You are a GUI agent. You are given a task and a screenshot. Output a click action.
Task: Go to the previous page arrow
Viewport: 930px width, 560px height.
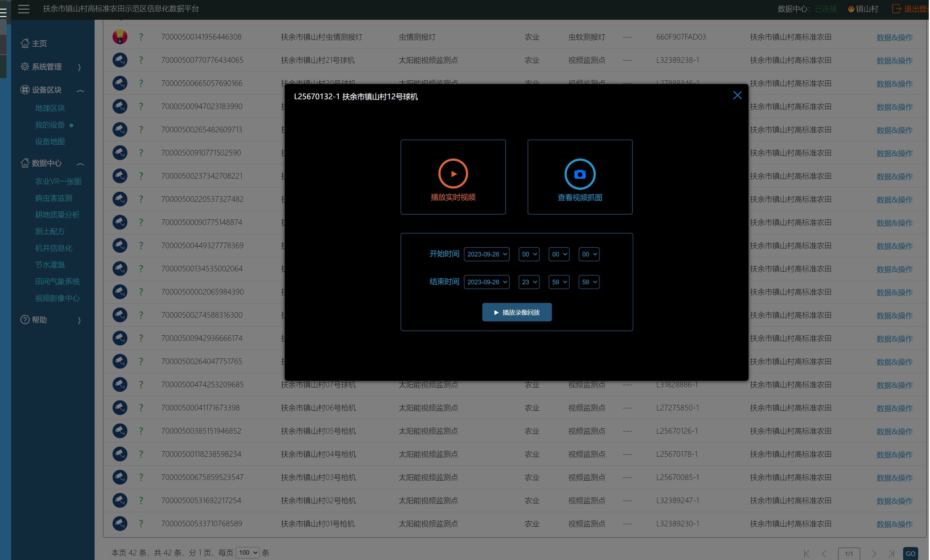(x=825, y=554)
